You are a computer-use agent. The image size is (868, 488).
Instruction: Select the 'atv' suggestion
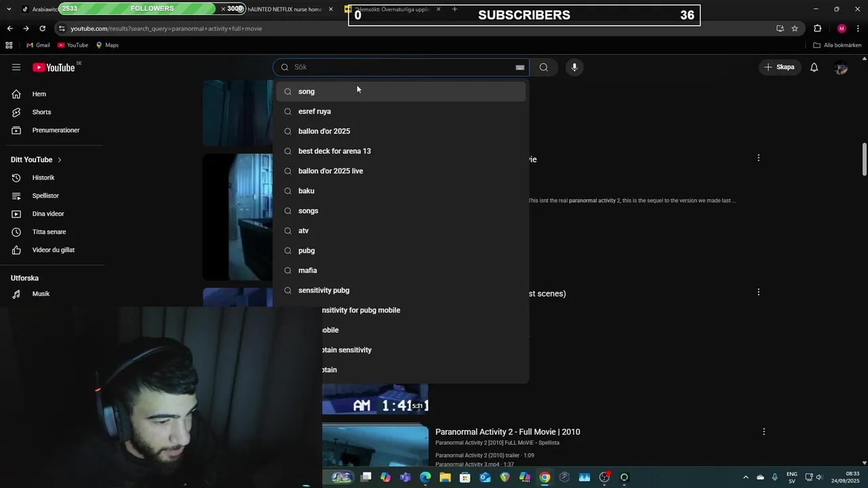[x=401, y=230]
